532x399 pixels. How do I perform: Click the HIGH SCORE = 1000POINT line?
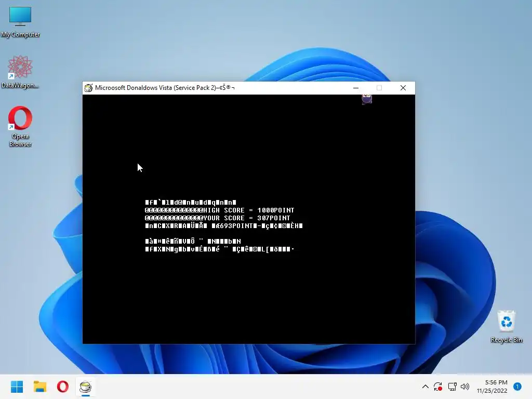click(220, 210)
